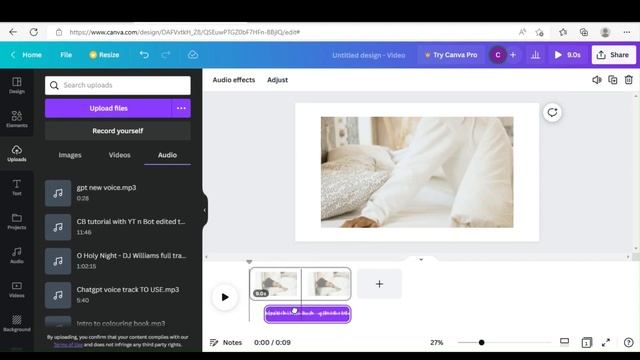Click the timeline playhead marker

click(x=249, y=262)
